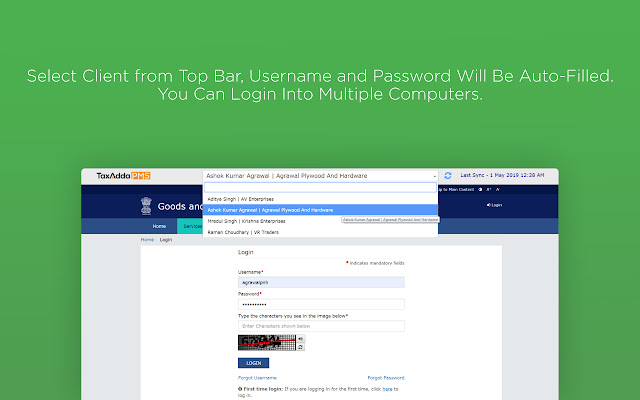Play the captcha audio speaker icon
This screenshot has height=400, width=640.
click(x=300, y=339)
